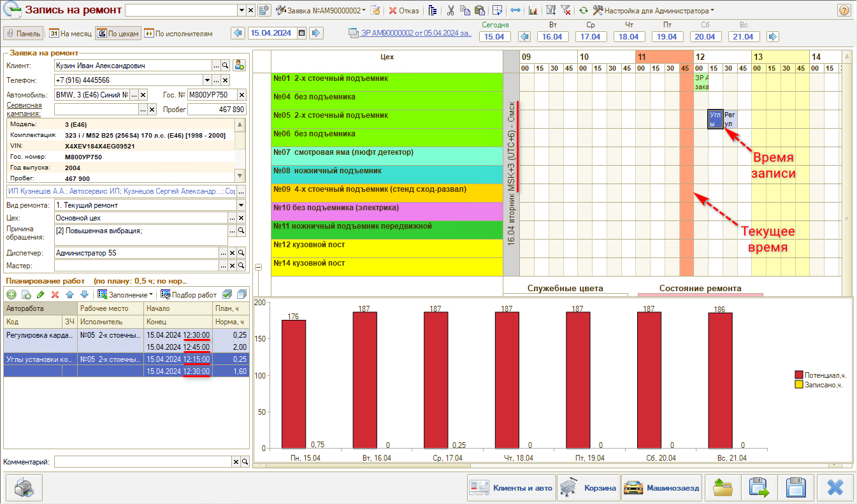Click the uncheck all works icon
This screenshot has width=857, height=504.
pos(241,294)
